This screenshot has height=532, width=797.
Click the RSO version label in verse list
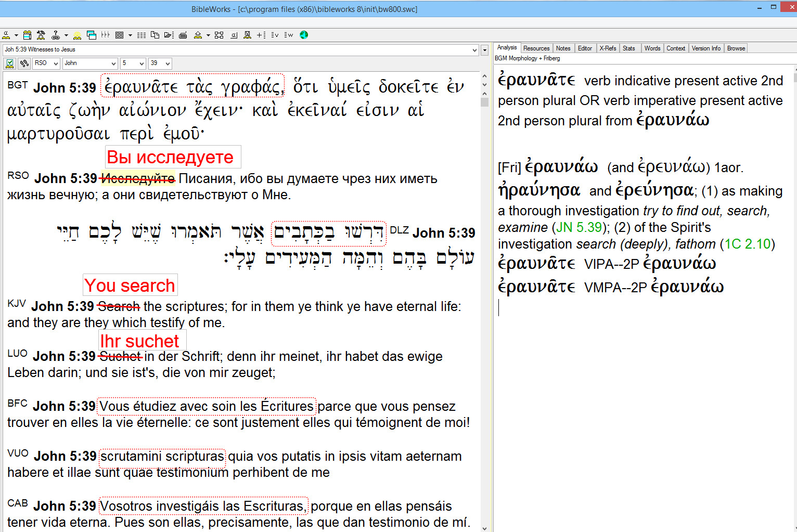click(18, 175)
